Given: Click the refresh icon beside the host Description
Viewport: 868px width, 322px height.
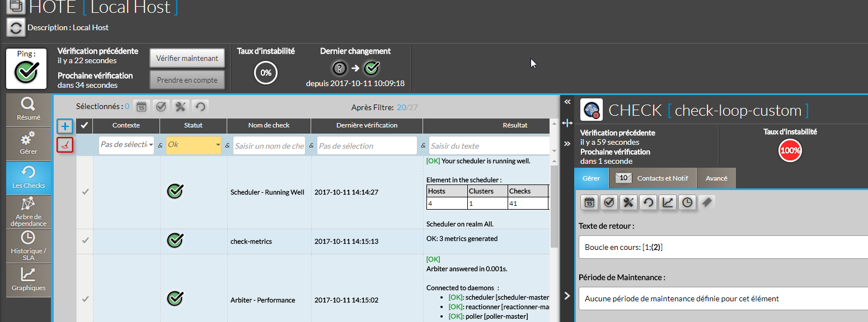Looking at the screenshot, I should coord(16,27).
